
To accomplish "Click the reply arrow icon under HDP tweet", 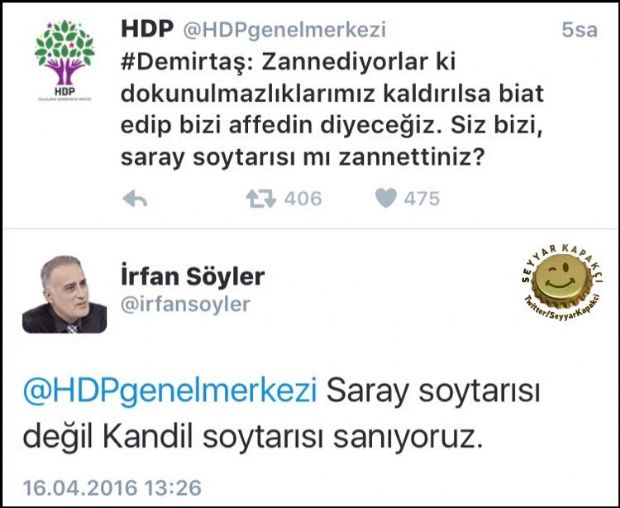I will point(135,198).
